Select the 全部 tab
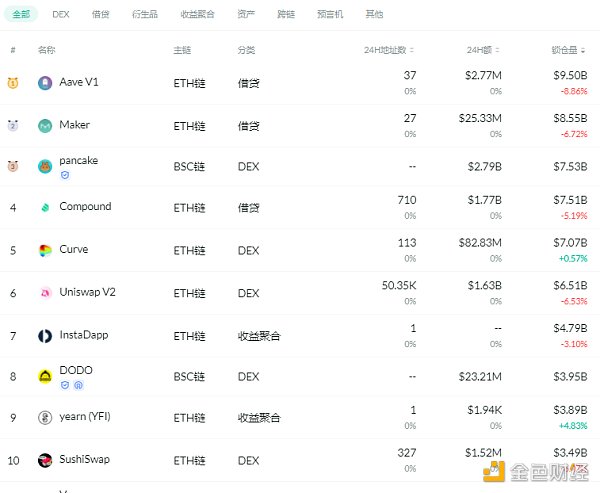 [x=21, y=14]
